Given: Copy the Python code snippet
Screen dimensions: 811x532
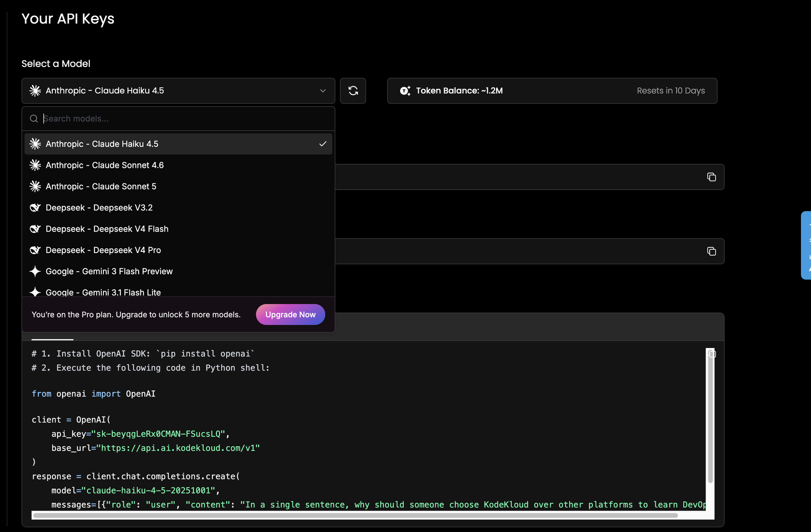Looking at the screenshot, I should 712,354.
